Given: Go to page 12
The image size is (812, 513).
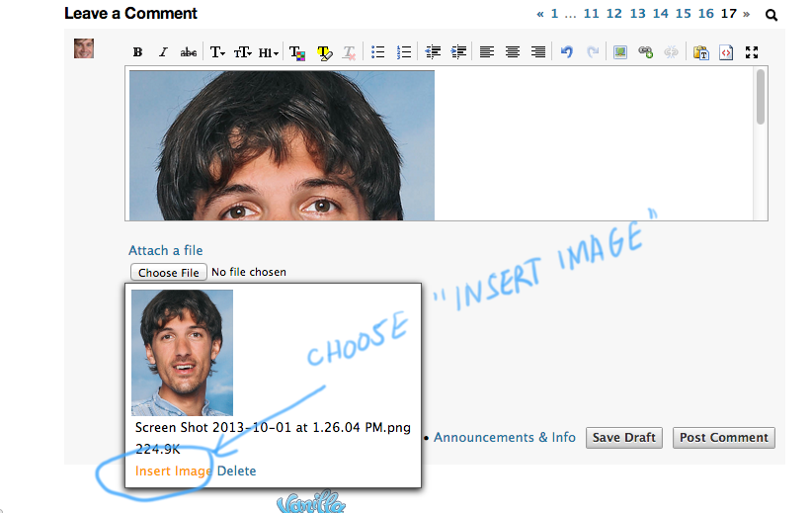Looking at the screenshot, I should click(614, 14).
